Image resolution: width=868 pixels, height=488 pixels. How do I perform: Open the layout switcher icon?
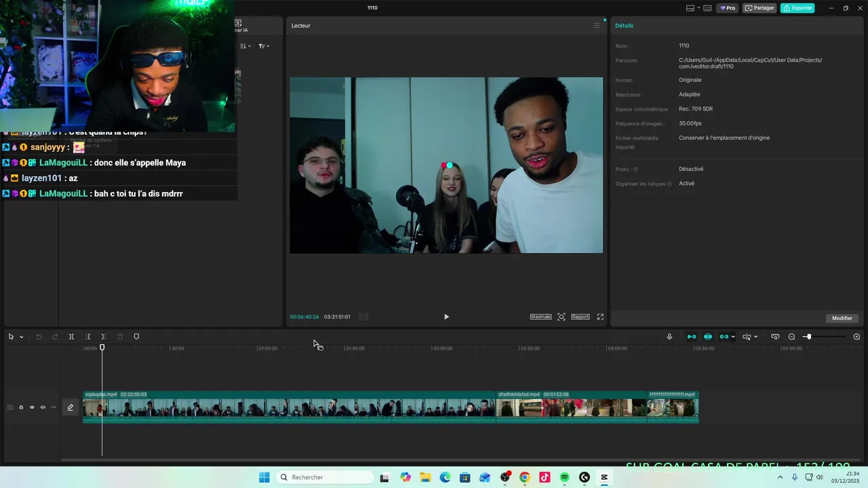point(690,8)
